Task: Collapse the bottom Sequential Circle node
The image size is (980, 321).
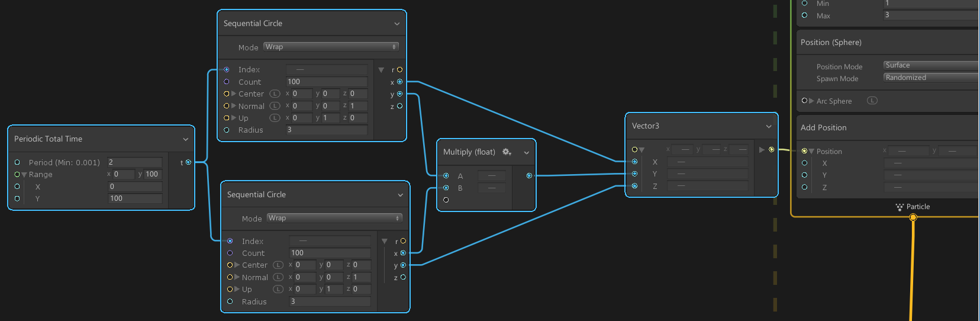Action: pyautogui.click(x=400, y=195)
